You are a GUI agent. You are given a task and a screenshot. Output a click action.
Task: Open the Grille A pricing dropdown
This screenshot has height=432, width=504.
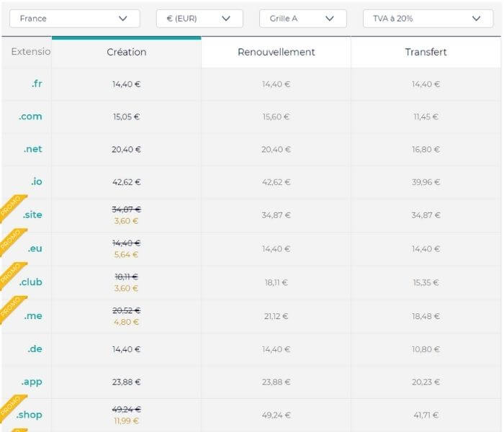tap(302, 19)
